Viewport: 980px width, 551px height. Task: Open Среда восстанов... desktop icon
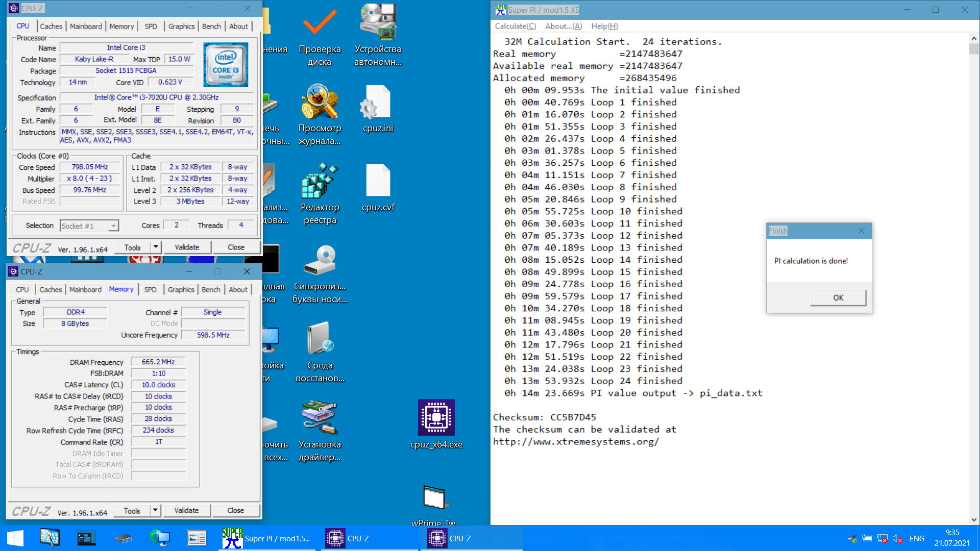coord(320,352)
